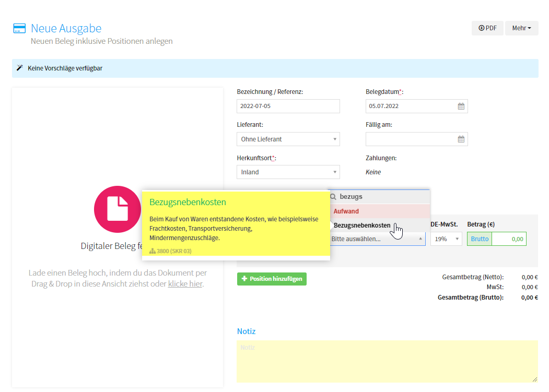Select Bezugsnebenkosten from the results list
This screenshot has width=549, height=392.
pos(380,225)
